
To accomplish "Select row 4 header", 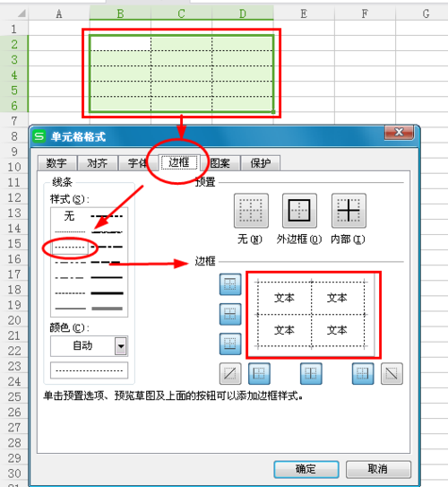I will click(x=14, y=74).
